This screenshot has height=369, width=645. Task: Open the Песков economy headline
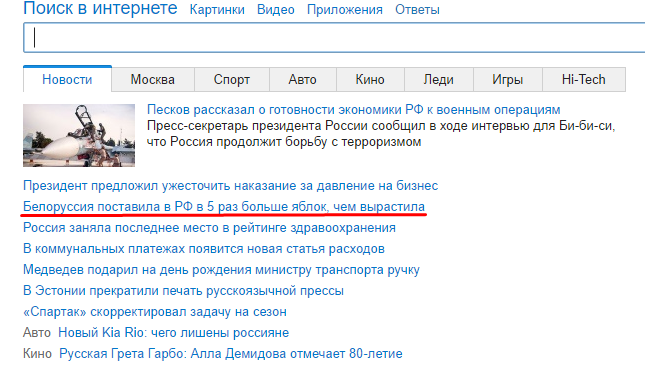pyautogui.click(x=354, y=110)
